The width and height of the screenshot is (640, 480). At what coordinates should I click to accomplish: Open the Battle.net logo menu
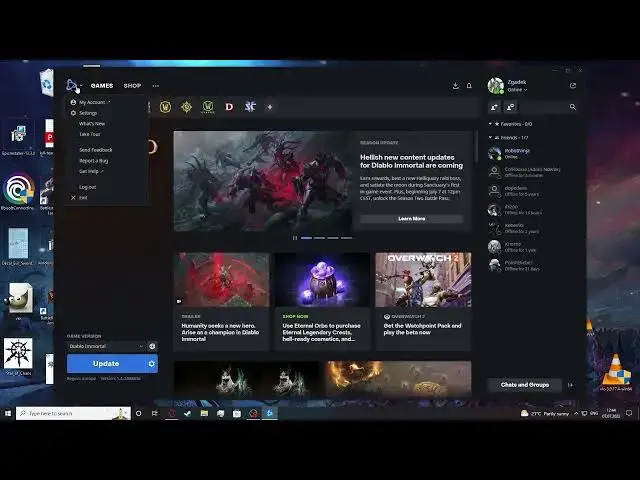coord(73,86)
